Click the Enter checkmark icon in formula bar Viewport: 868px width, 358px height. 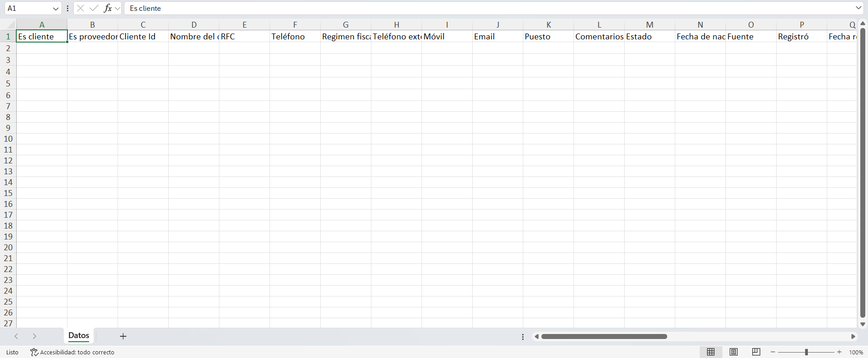click(94, 8)
